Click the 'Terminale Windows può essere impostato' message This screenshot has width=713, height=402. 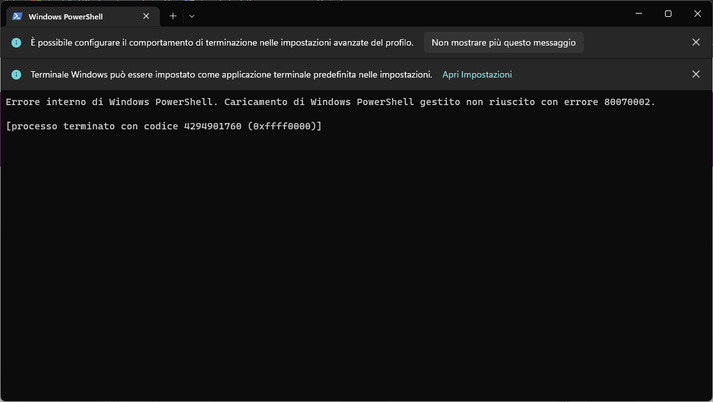pos(231,75)
